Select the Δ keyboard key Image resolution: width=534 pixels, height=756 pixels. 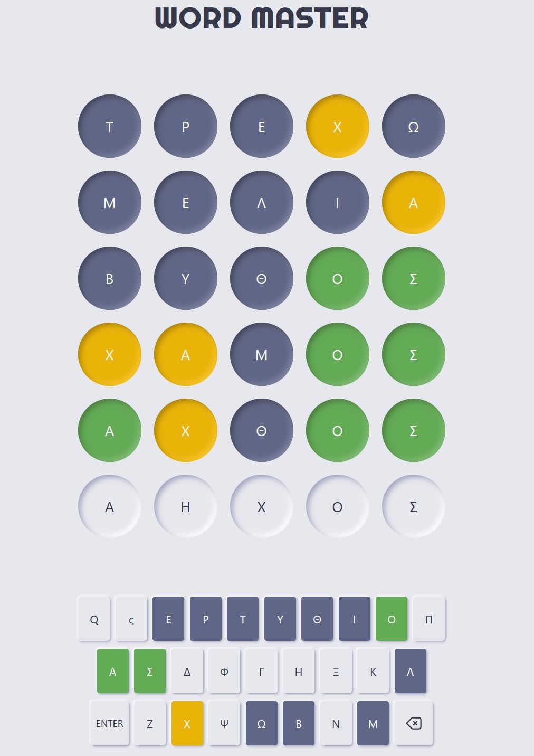[x=187, y=671]
